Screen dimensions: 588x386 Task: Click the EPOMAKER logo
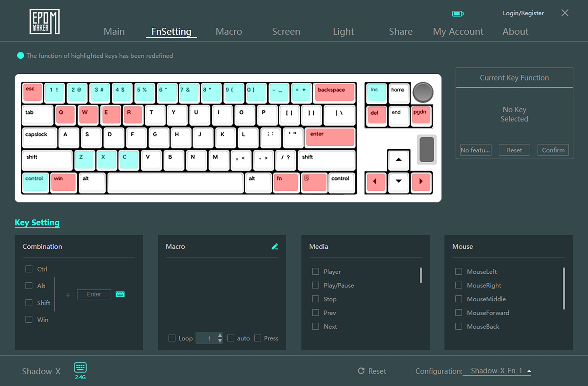(44, 21)
